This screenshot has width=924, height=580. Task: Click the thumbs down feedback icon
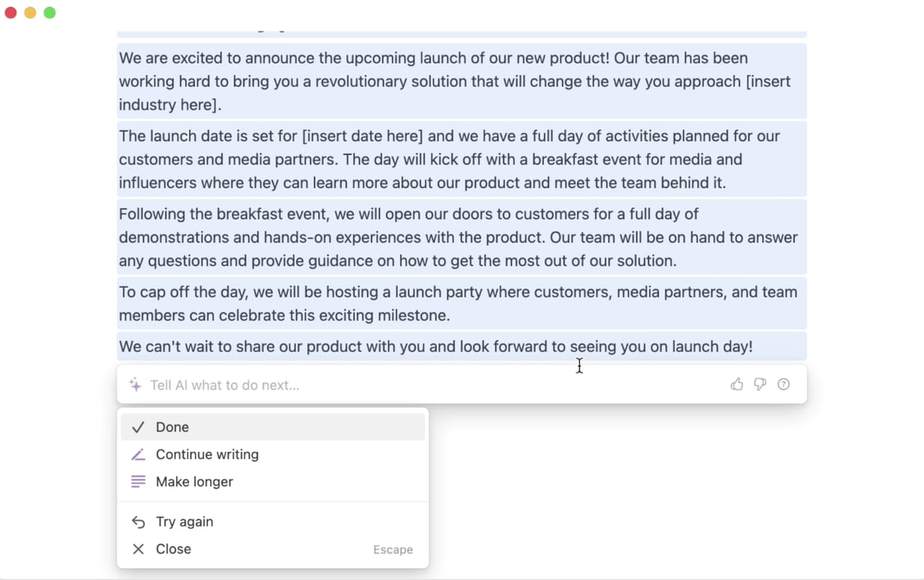(760, 384)
